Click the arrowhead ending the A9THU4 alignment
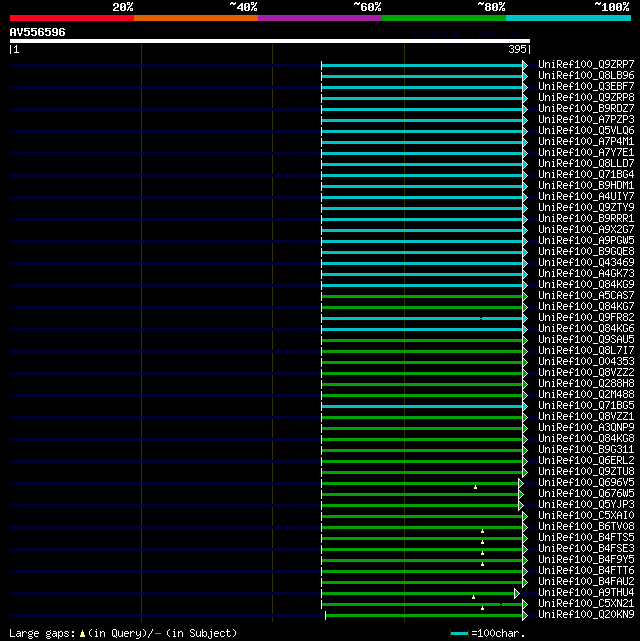 [x=517, y=593]
